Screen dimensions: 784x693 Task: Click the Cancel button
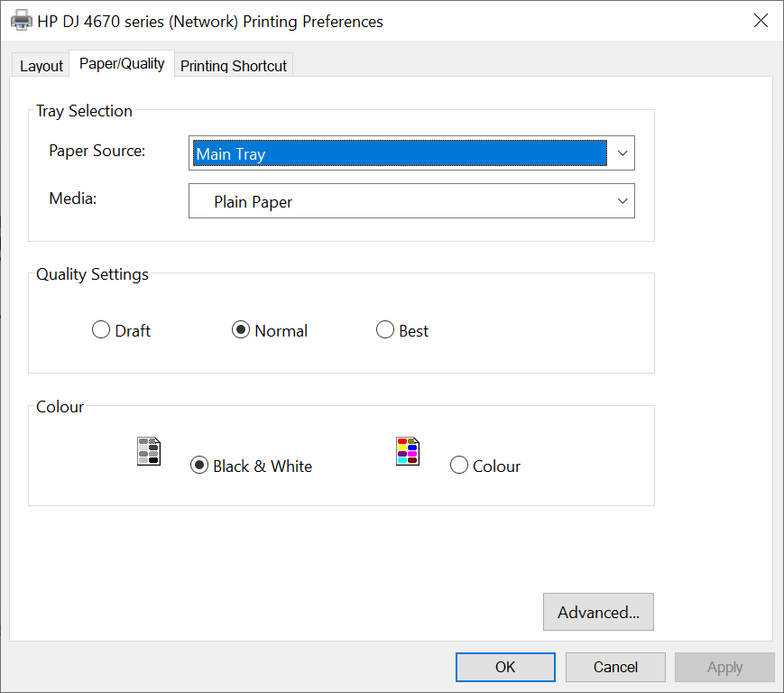click(615, 667)
